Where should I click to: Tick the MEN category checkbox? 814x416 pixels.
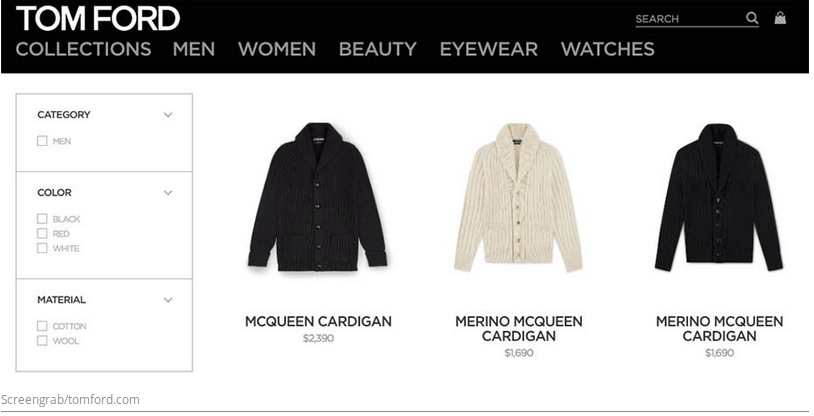tap(42, 141)
